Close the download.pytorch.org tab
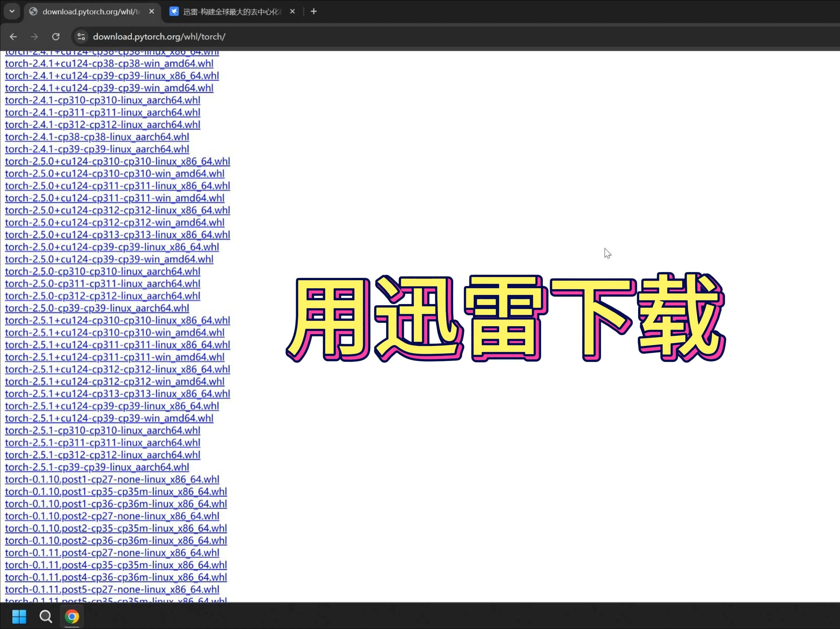The image size is (840, 629). click(152, 11)
